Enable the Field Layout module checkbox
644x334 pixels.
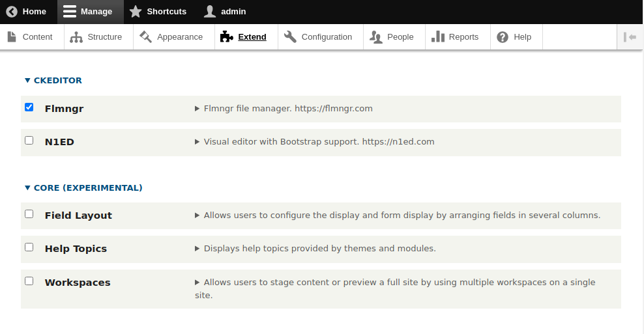tap(29, 214)
